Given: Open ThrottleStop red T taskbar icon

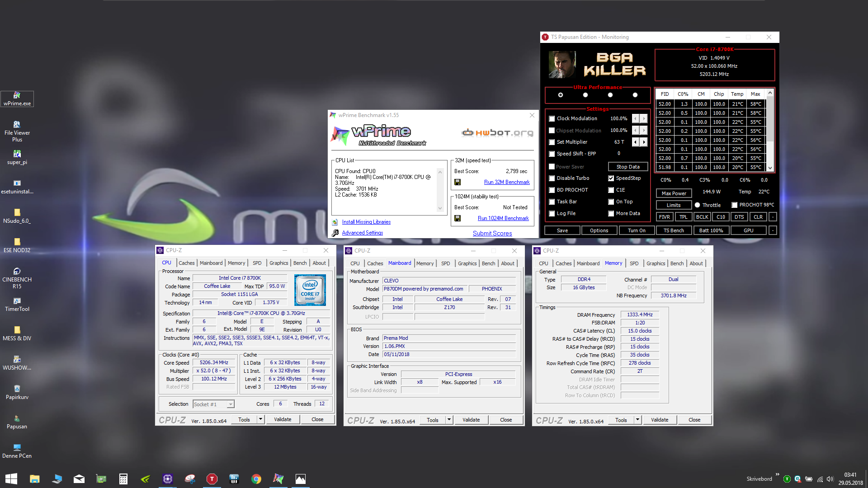Looking at the screenshot, I should (212, 479).
